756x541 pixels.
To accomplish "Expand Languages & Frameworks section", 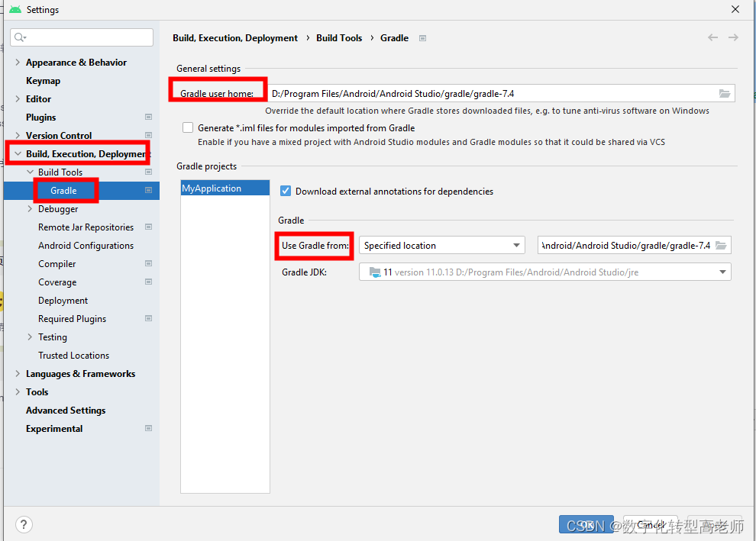I will pos(18,373).
